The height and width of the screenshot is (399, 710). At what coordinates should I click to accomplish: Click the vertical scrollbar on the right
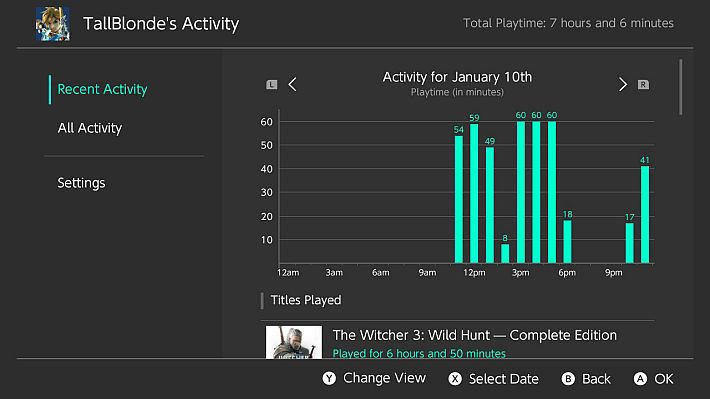pos(680,87)
